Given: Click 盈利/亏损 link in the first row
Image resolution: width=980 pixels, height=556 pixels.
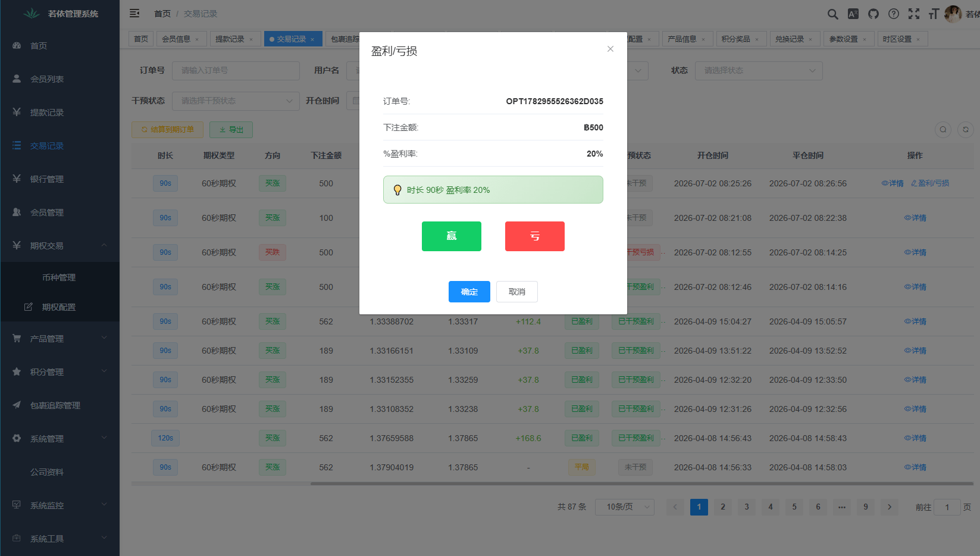Looking at the screenshot, I should tap(930, 183).
